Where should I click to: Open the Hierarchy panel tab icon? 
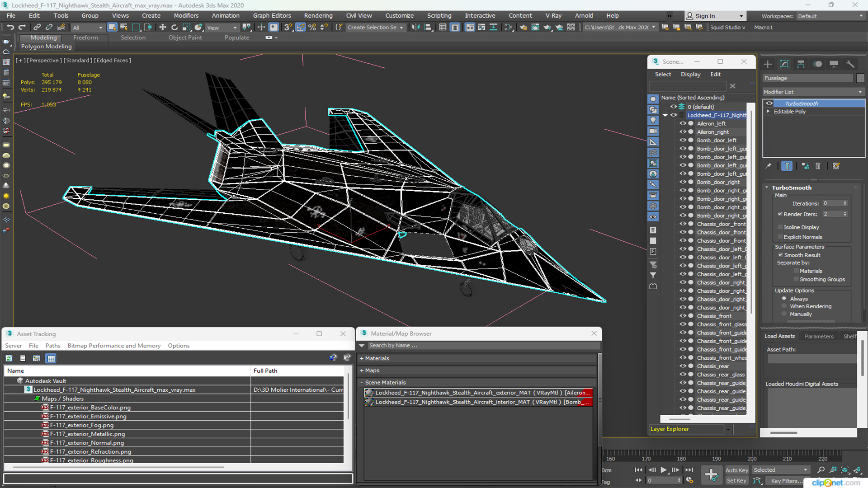point(801,64)
